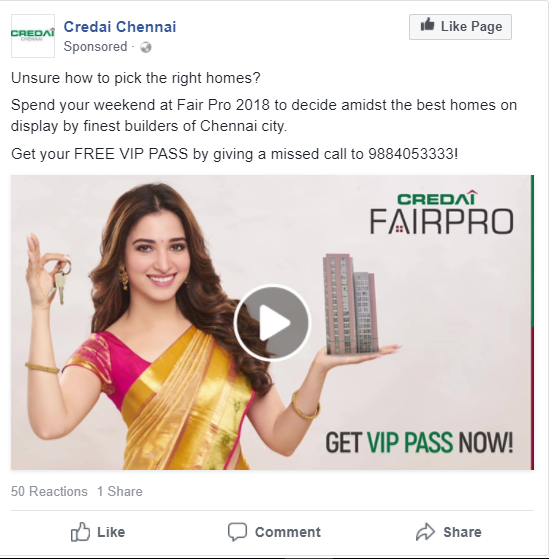Click the thumbs-up icon under the post
This screenshot has height=559, width=549.
click(x=80, y=532)
